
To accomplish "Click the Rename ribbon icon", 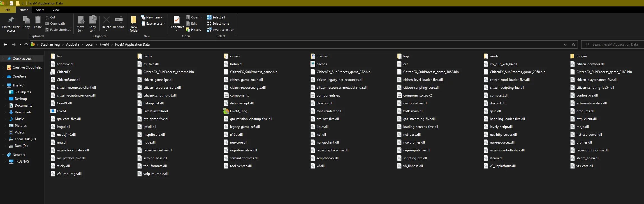I will [119, 20].
